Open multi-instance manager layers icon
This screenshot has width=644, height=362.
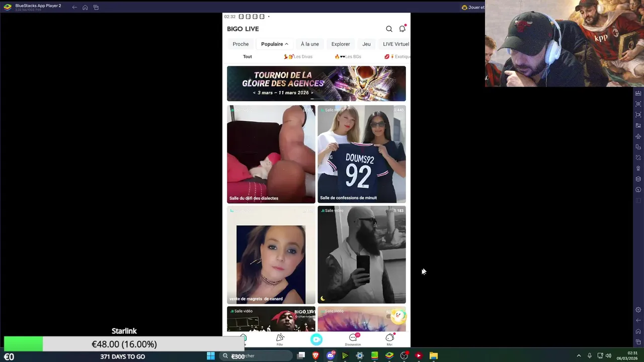638,179
